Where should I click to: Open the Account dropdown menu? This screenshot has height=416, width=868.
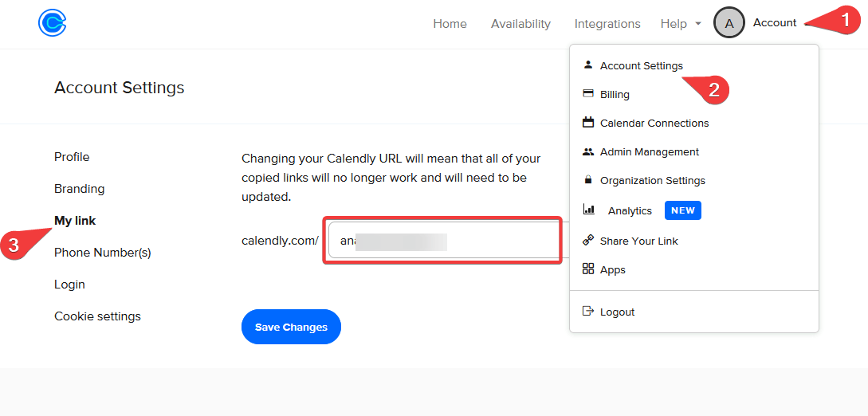point(775,22)
